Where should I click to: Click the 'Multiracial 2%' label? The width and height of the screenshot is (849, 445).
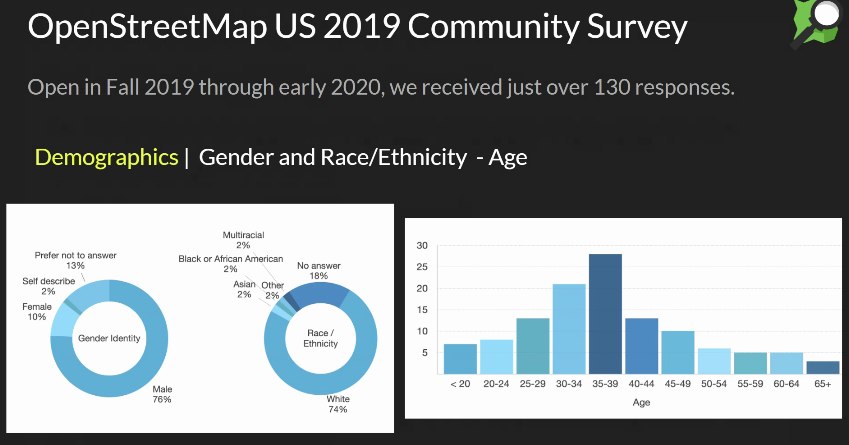point(243,240)
